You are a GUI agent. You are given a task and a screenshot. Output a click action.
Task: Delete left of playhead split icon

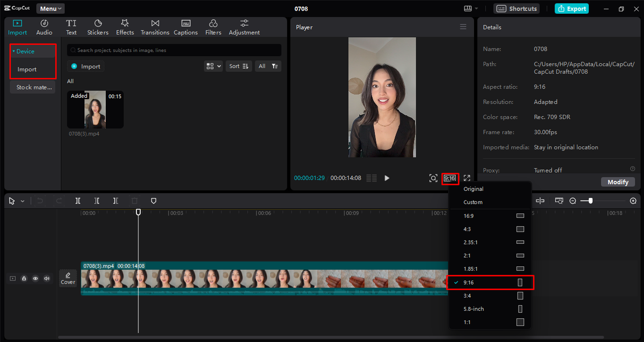pos(97,201)
